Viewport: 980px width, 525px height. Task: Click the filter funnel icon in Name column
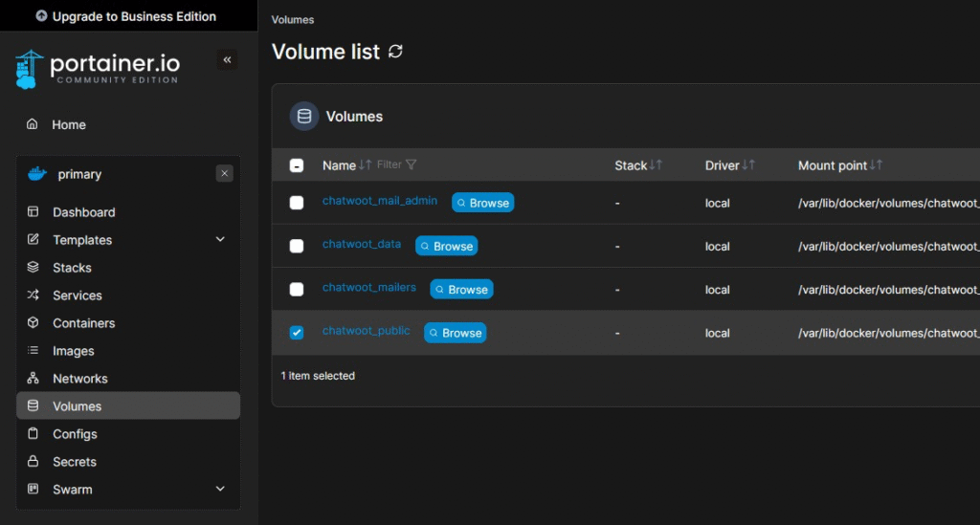[x=412, y=165]
